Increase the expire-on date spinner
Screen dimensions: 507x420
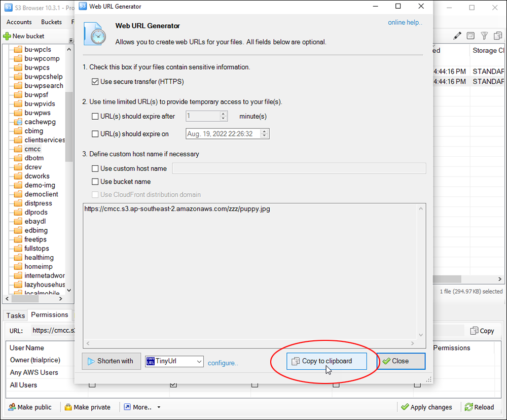[x=265, y=131]
